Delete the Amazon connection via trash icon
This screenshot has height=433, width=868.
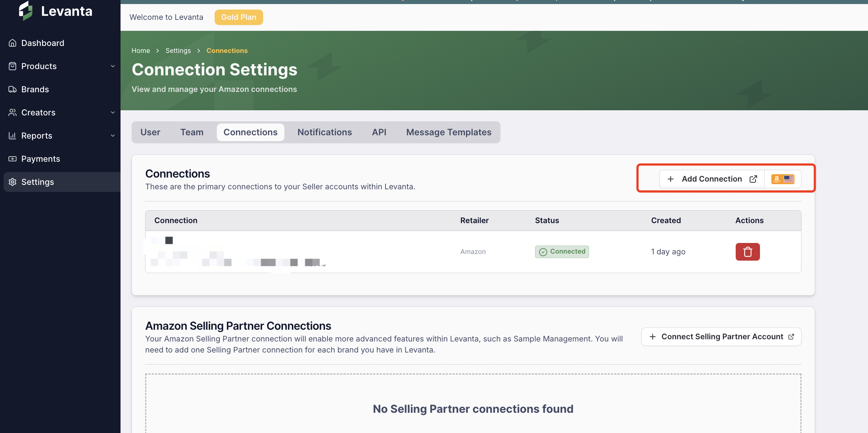coord(747,252)
